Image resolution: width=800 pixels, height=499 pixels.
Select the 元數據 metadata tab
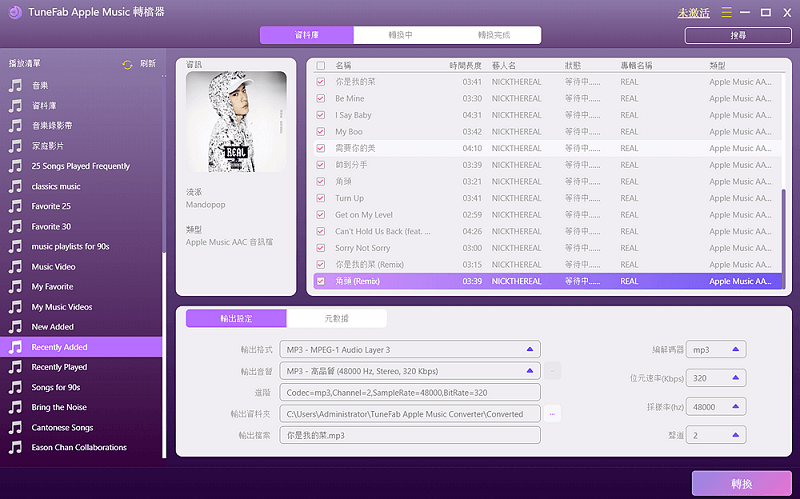tap(337, 318)
